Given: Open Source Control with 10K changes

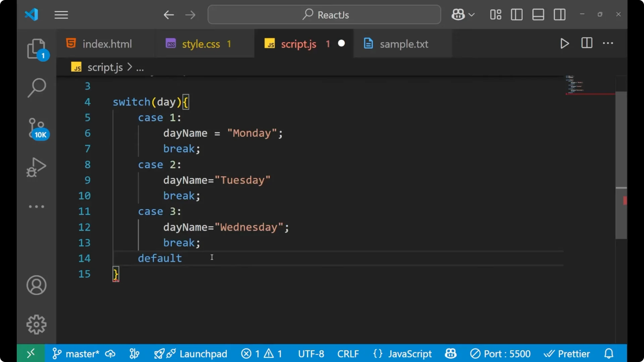Looking at the screenshot, I should tap(37, 127).
